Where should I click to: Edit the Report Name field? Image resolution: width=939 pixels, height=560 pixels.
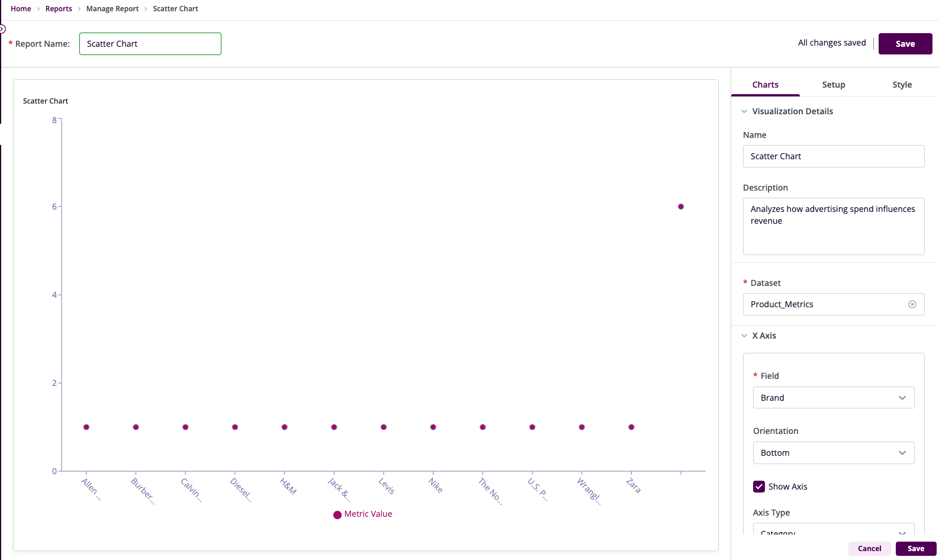click(x=150, y=44)
